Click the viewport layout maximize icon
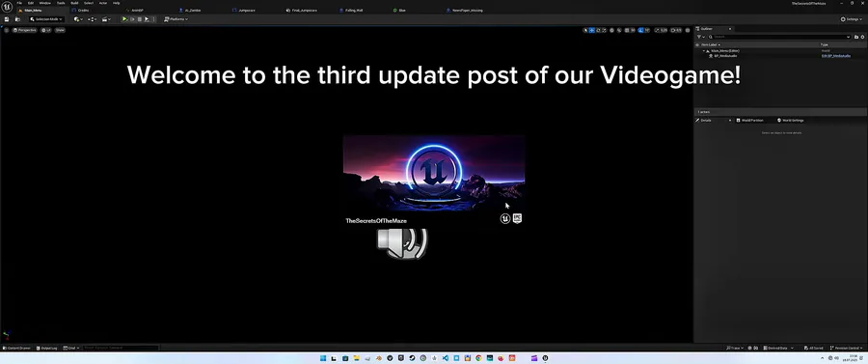Image resolution: width=868 pixels, height=364 pixels. click(x=688, y=31)
